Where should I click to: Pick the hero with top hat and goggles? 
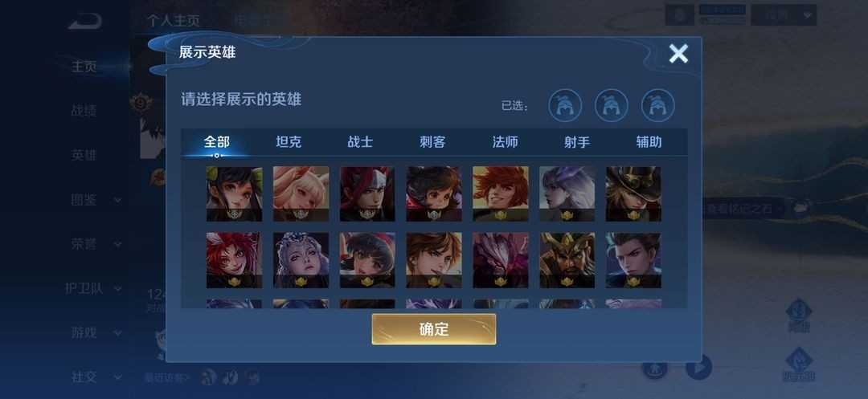point(633,194)
